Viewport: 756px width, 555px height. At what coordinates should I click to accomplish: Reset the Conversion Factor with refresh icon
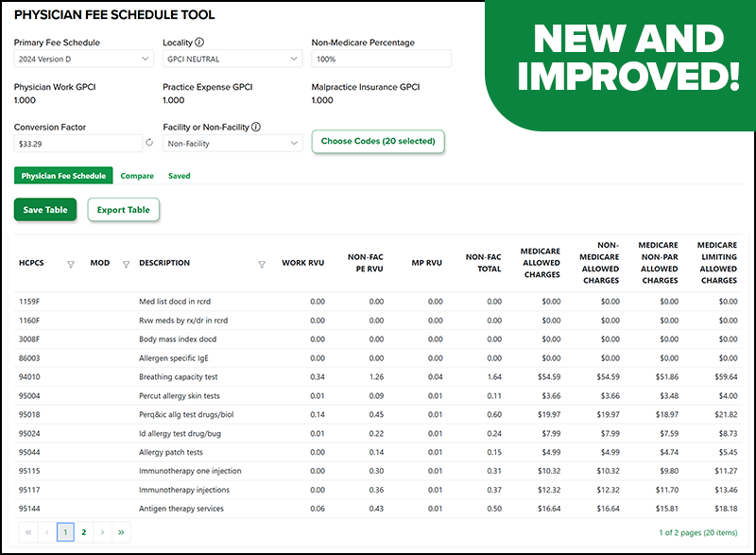pyautogui.click(x=149, y=142)
